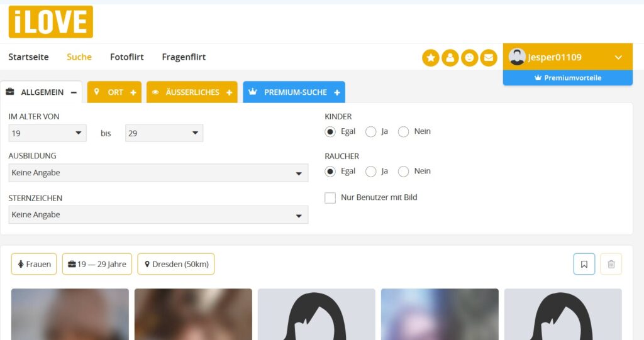Switch to the PREMIUM-SUCHE tab
The height and width of the screenshot is (340, 644).
[x=294, y=92]
